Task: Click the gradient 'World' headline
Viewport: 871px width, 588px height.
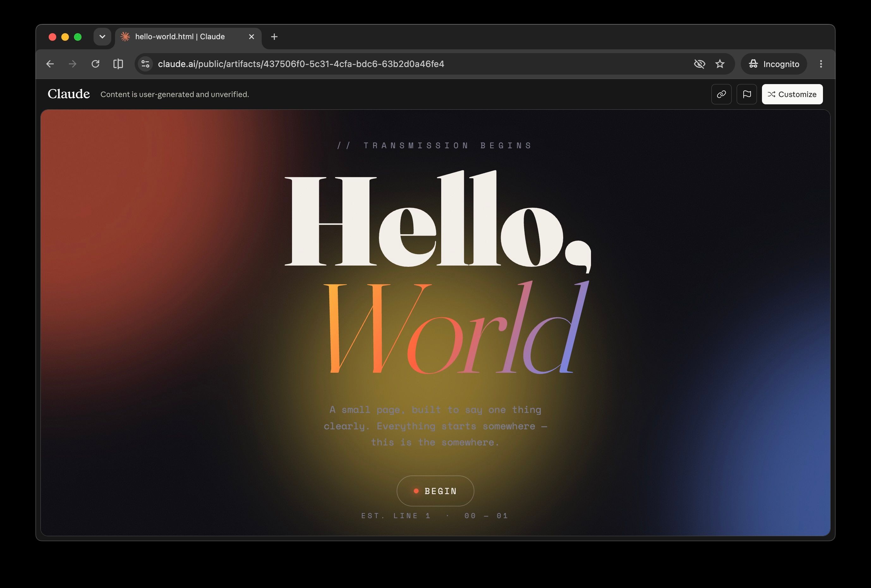Action: coord(456,327)
